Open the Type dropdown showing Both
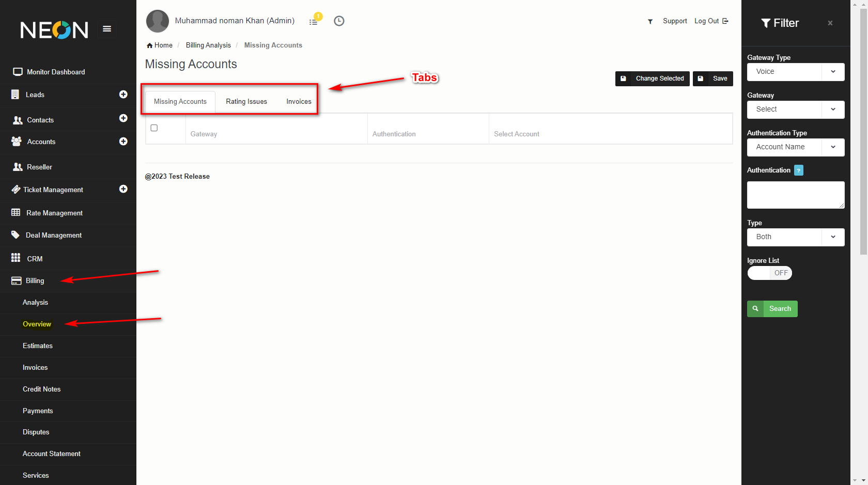868x485 pixels. (x=796, y=237)
